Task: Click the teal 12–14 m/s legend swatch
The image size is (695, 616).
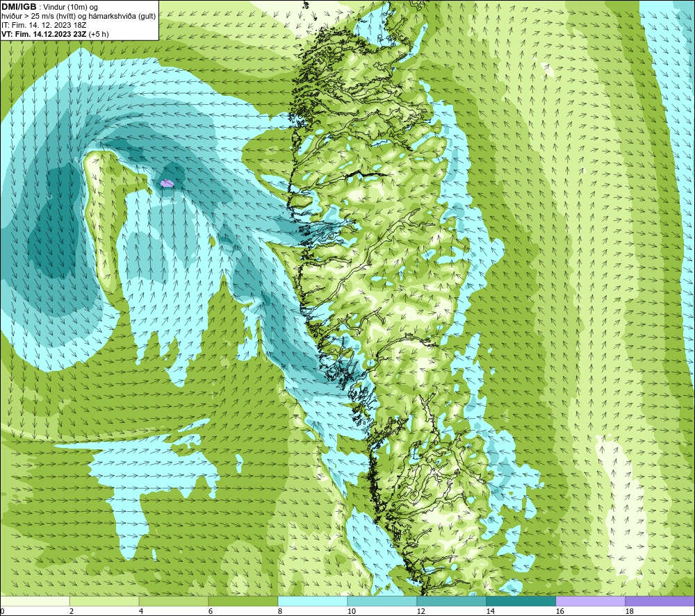Action: pos(451,601)
